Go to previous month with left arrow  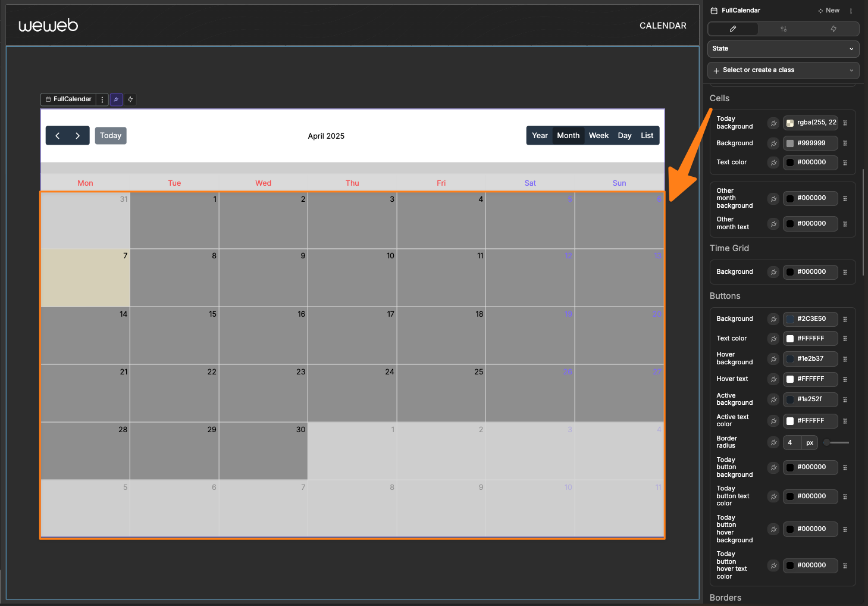(58, 136)
